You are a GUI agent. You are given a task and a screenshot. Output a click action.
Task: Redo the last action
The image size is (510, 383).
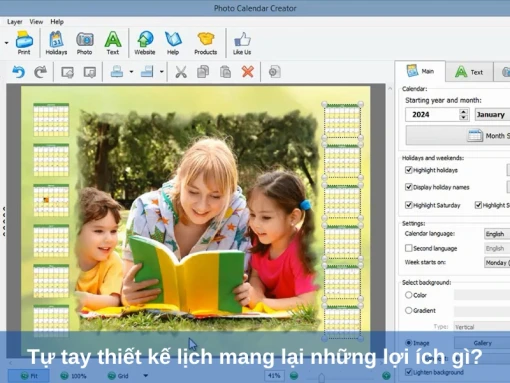(41, 72)
